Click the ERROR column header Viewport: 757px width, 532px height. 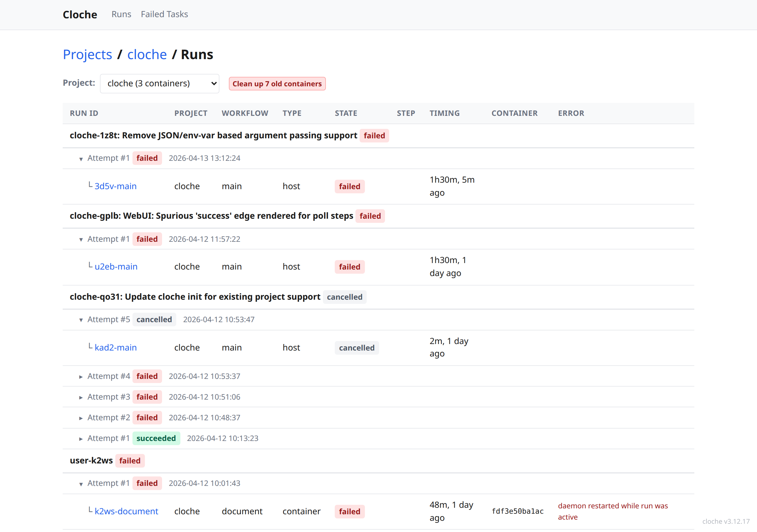tap(571, 113)
